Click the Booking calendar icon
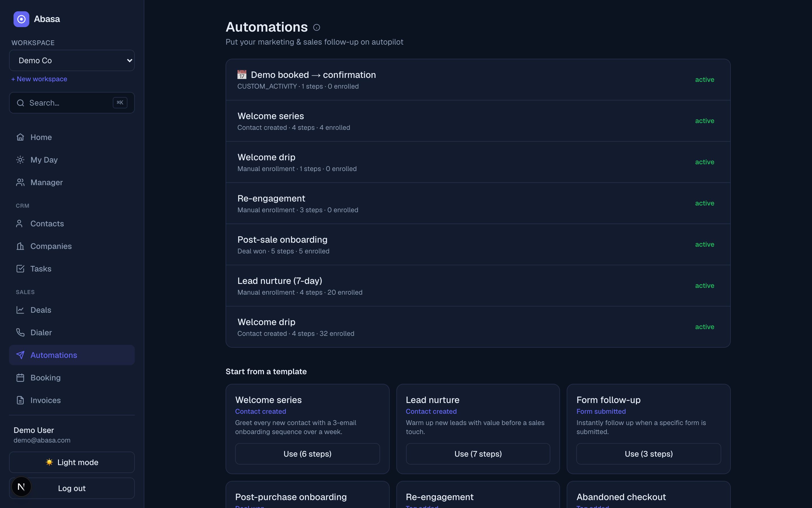 point(20,378)
